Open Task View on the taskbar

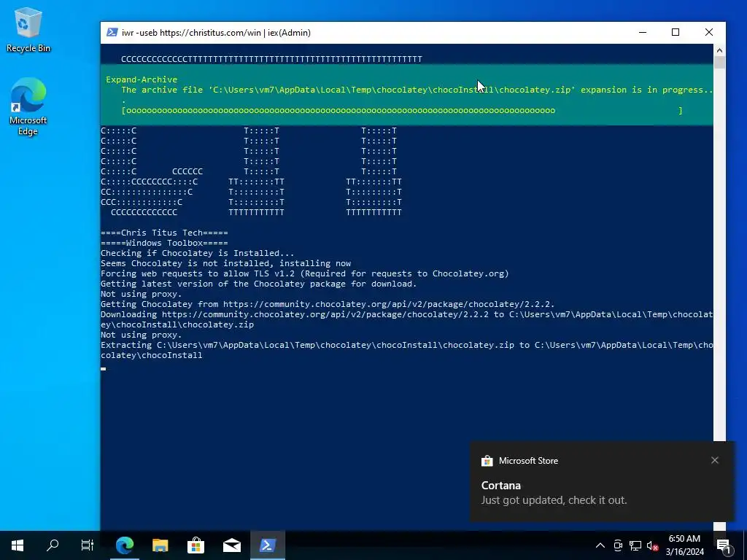[x=88, y=545]
